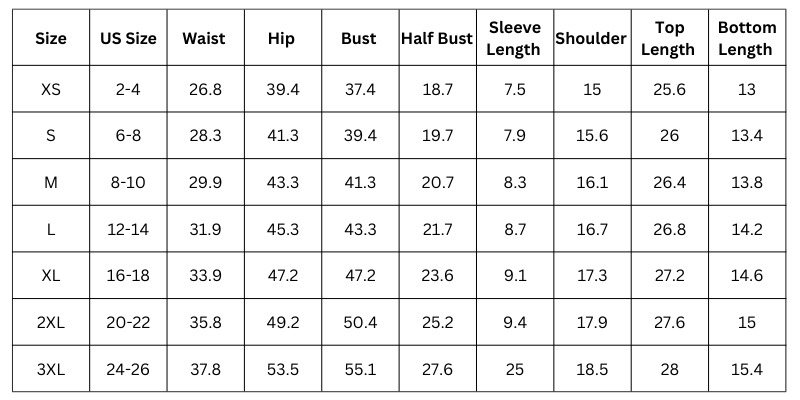
Task: Click the Half Bust column header
Action: [x=437, y=38]
